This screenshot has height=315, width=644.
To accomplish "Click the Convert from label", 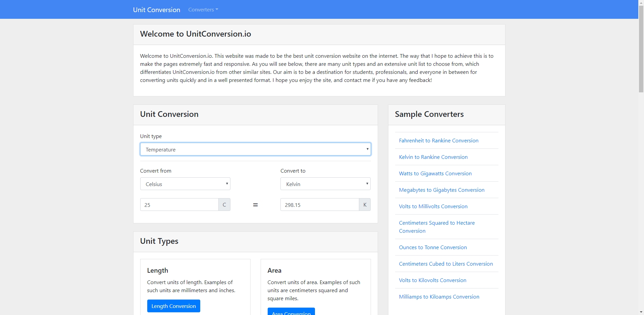I will pyautogui.click(x=156, y=171).
